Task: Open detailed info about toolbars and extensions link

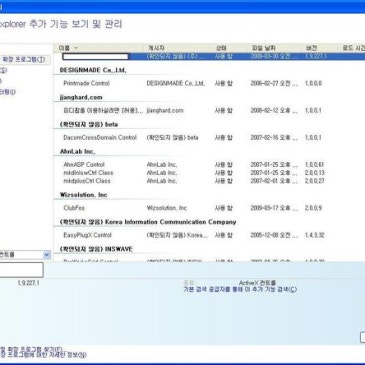Action: coord(43,355)
